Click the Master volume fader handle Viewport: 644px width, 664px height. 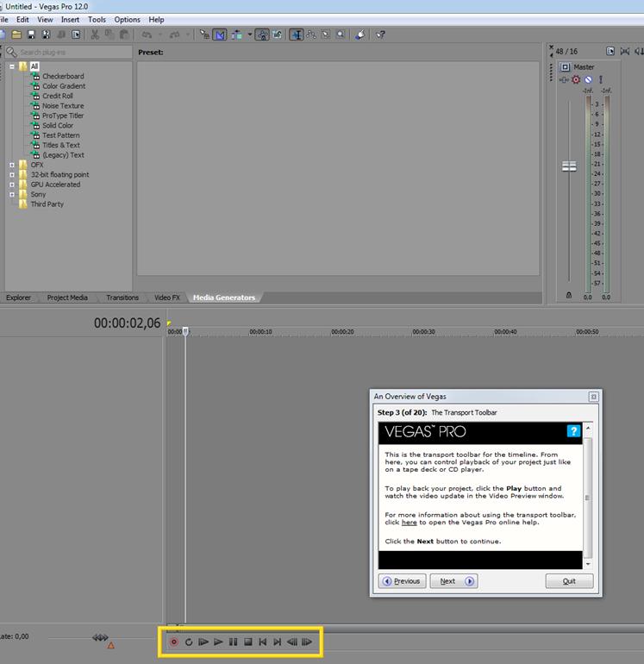click(569, 166)
